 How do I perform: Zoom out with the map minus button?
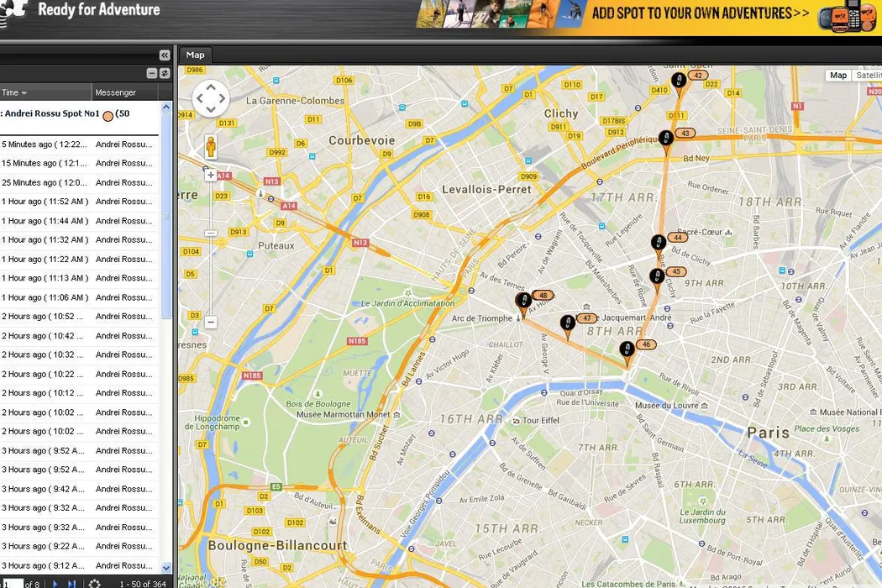tap(210, 323)
